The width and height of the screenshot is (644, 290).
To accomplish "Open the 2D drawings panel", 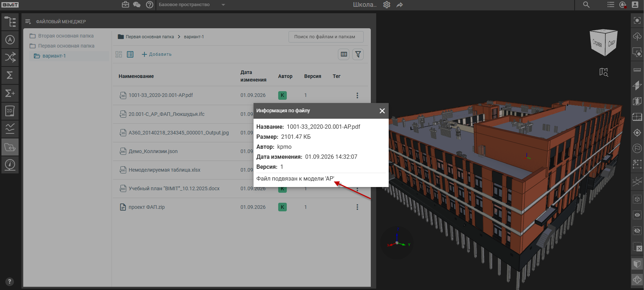I will [x=10, y=111].
